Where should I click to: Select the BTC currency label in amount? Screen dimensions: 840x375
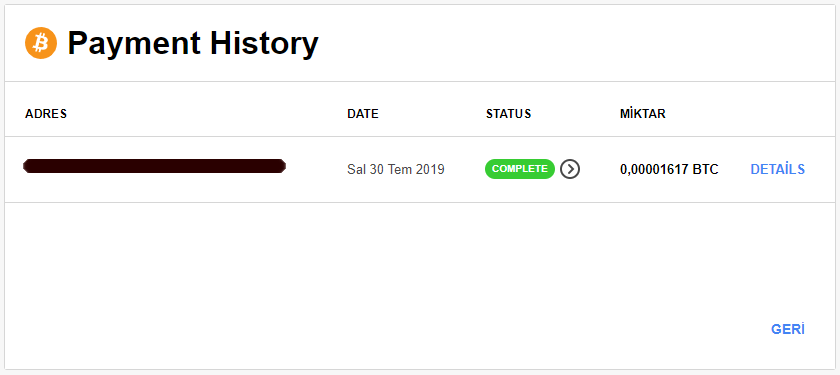click(706, 170)
